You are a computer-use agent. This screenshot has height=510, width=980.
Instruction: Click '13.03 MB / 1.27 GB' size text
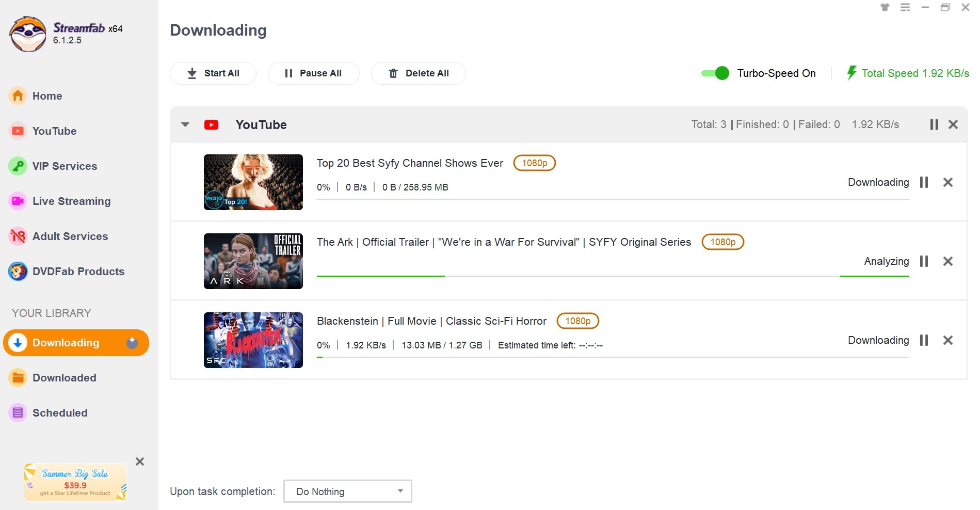pyautogui.click(x=442, y=345)
